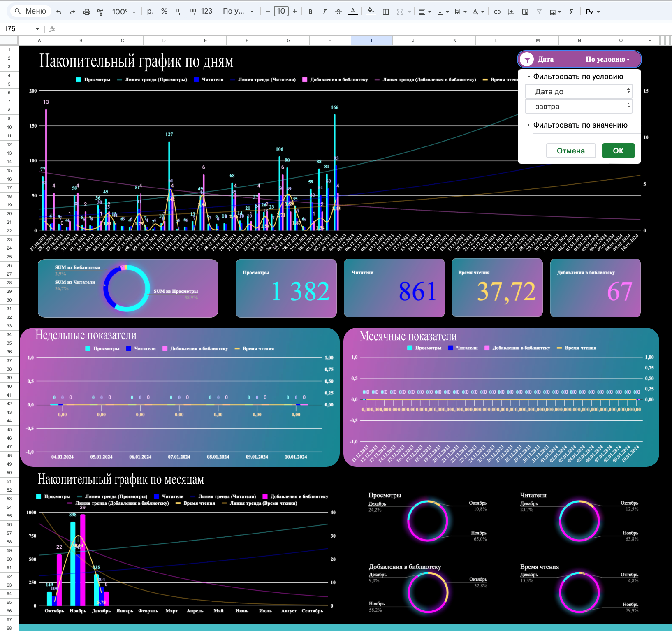Open the font family dropdown menu

pos(238,12)
